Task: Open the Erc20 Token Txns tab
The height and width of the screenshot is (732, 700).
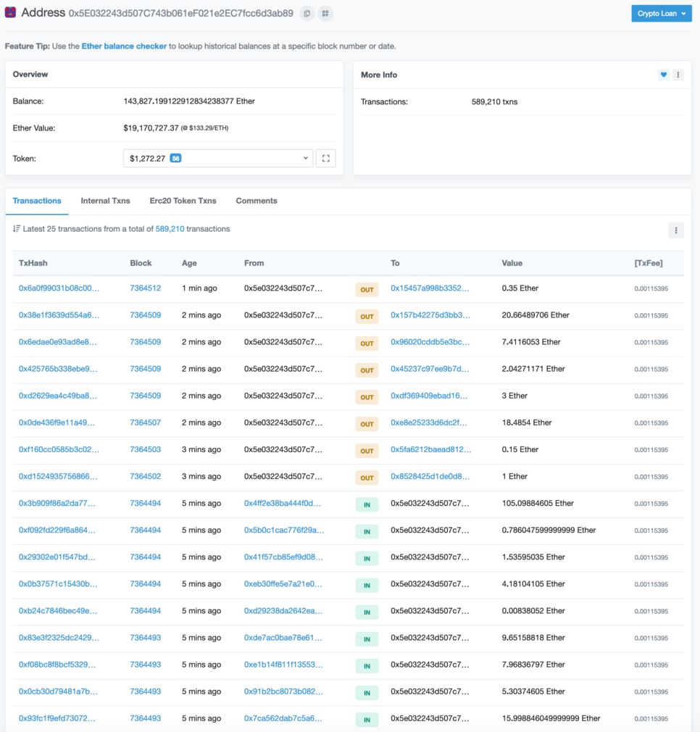Action: pyautogui.click(x=183, y=201)
